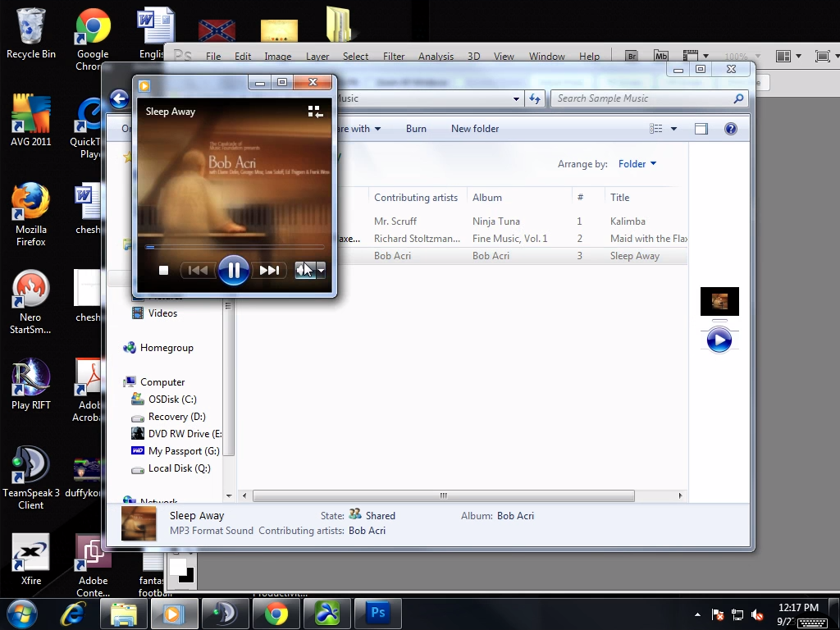Open Local Disk (Q:) drive
840x630 pixels.
coord(171,468)
